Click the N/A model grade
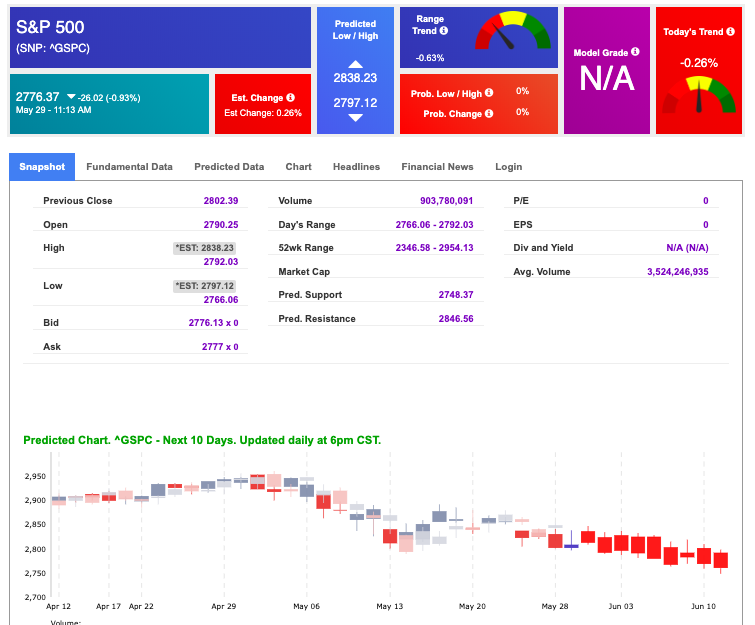The height and width of the screenshot is (625, 755). click(607, 78)
